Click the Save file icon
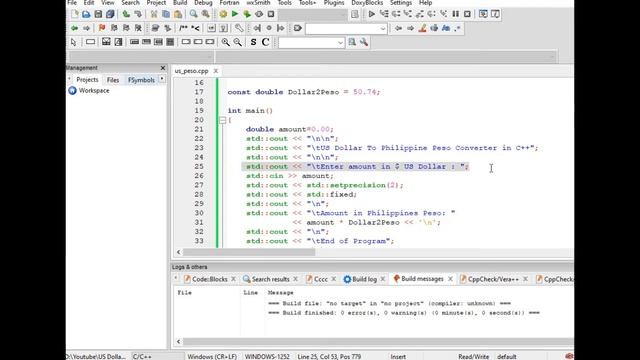This screenshot has height=360, width=640. click(98, 14)
